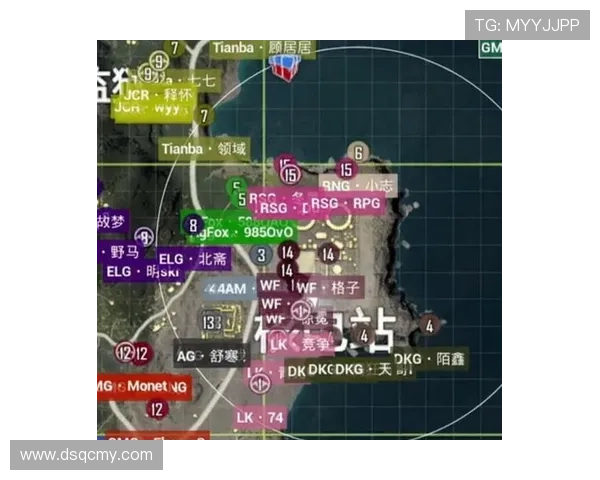
Task: Select the dark AG player label
Action: 211,356
